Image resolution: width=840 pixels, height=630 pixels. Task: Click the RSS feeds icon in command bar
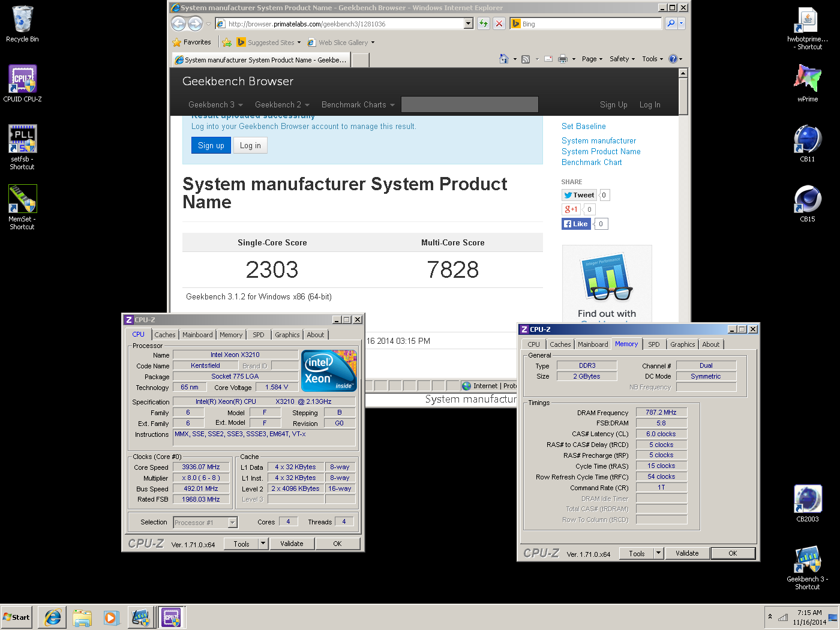[526, 59]
